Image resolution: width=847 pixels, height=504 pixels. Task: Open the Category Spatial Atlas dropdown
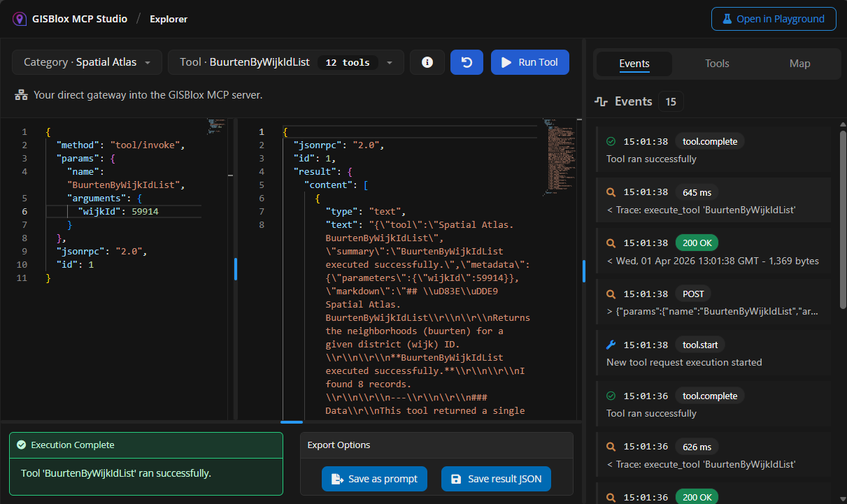[87, 62]
